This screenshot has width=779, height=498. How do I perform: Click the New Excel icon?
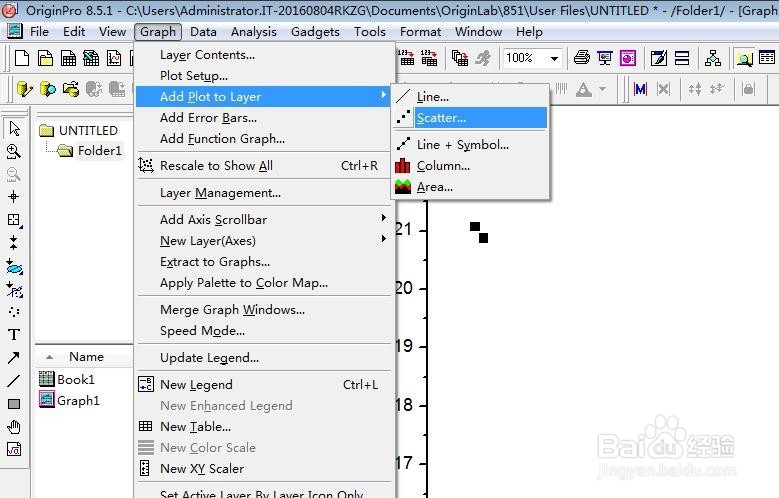[91, 59]
